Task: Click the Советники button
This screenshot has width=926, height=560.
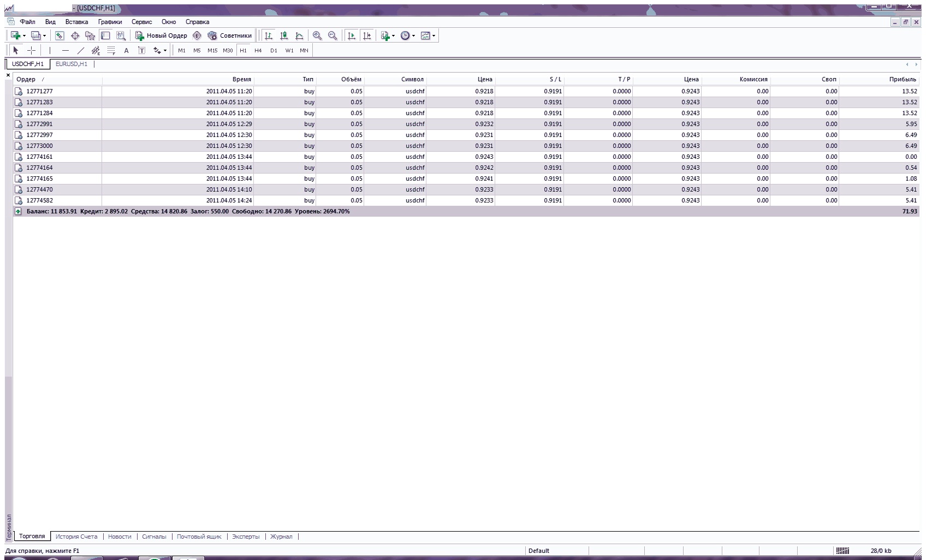Action: (x=230, y=35)
